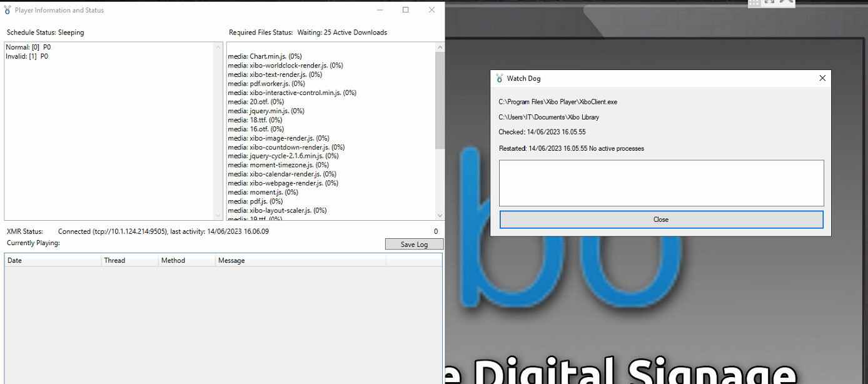The image size is (868, 384).
Task: Click 'media: moment-timezone.js. (0%)' entry
Action: tap(278, 165)
